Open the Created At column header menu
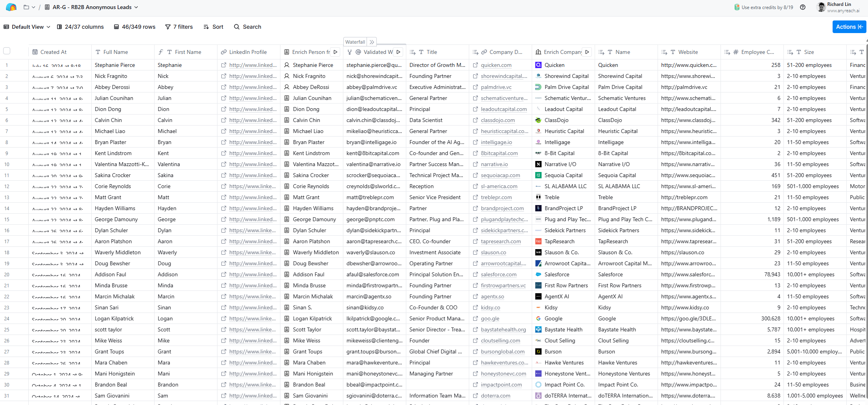 [60, 52]
